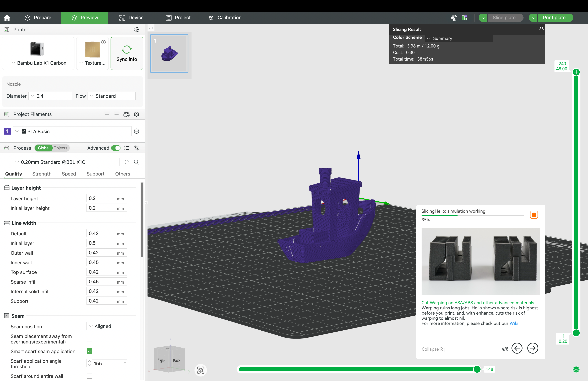Open nozzle Diameter dropdown
Image resolution: width=588 pixels, height=381 pixels.
tap(50, 96)
